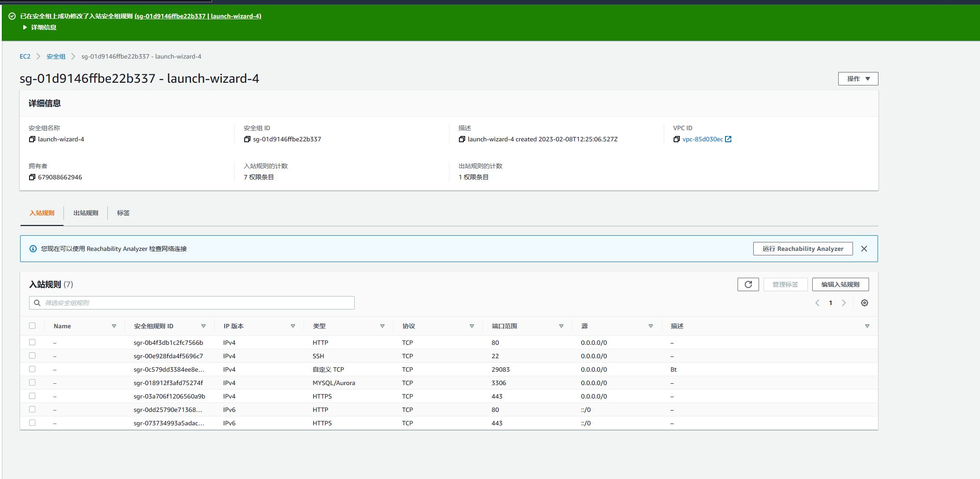Open the VPC external link icon
980x479 pixels.
point(728,139)
